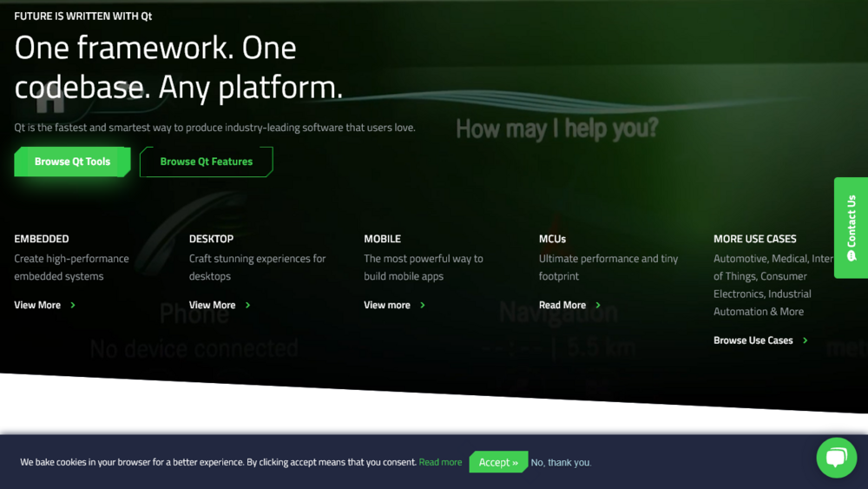Click the text Craft stunning experiences for desktops

coord(258,268)
